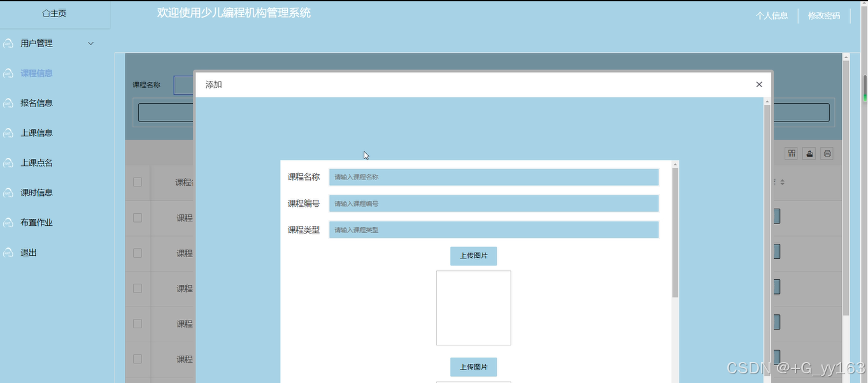The width and height of the screenshot is (868, 383).
Task: Open the 个人信息 link
Action: 772,16
